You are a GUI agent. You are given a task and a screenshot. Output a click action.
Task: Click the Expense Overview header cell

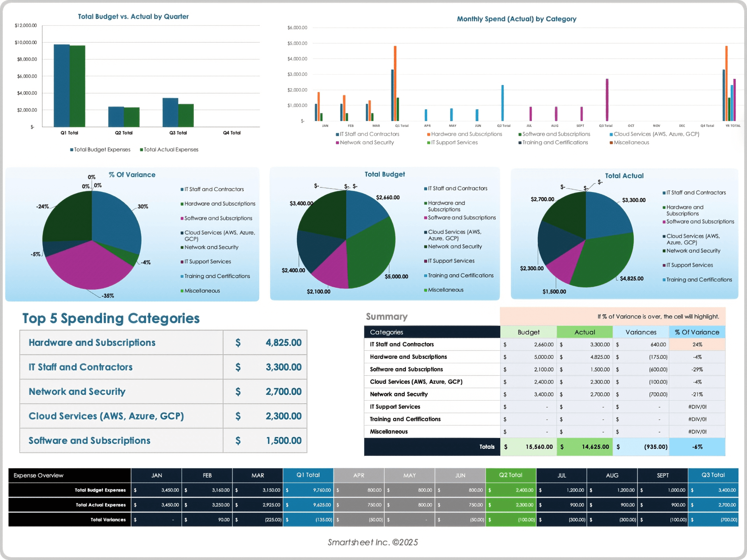pos(38,475)
